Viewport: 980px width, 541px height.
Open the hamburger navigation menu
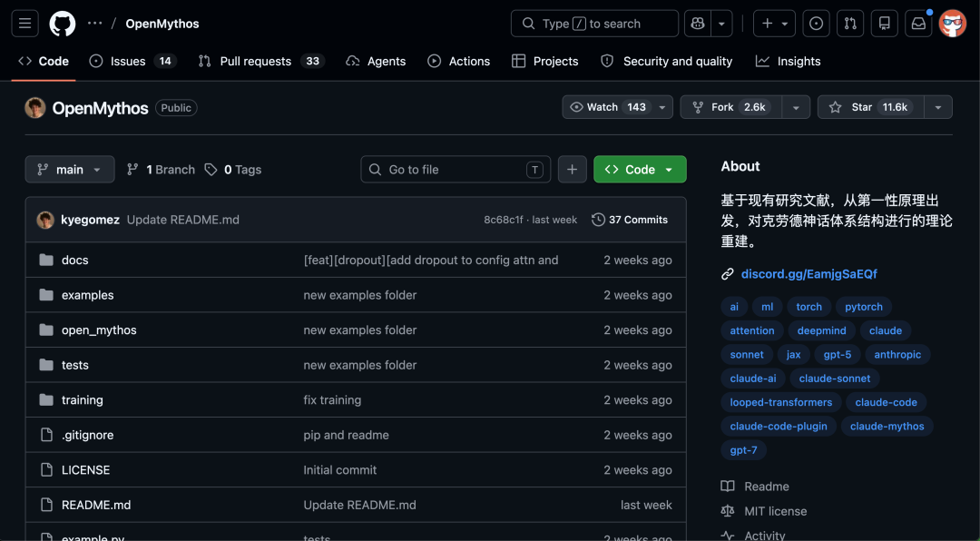point(25,24)
